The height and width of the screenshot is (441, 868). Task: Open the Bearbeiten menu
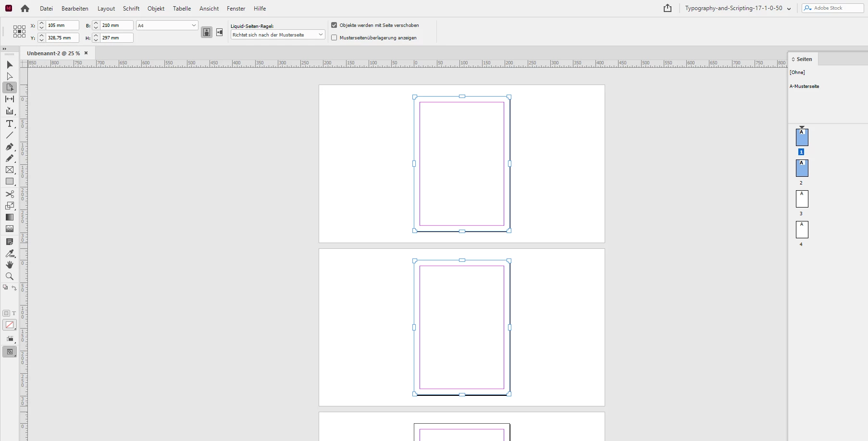click(x=75, y=9)
